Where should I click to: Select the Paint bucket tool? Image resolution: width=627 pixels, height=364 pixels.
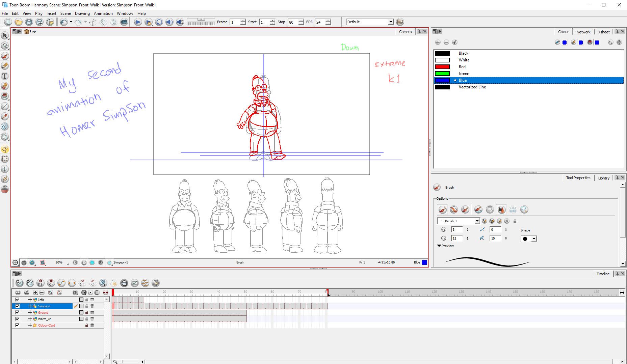coord(5,96)
